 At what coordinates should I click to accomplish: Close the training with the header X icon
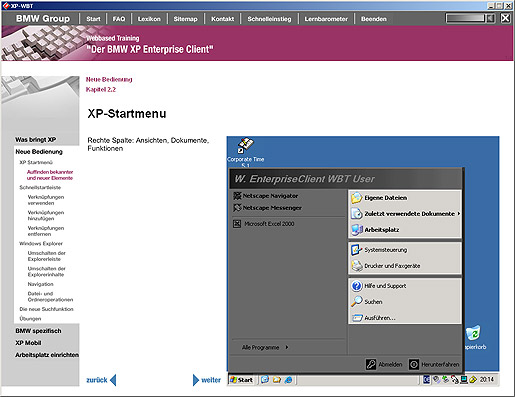coord(505,18)
